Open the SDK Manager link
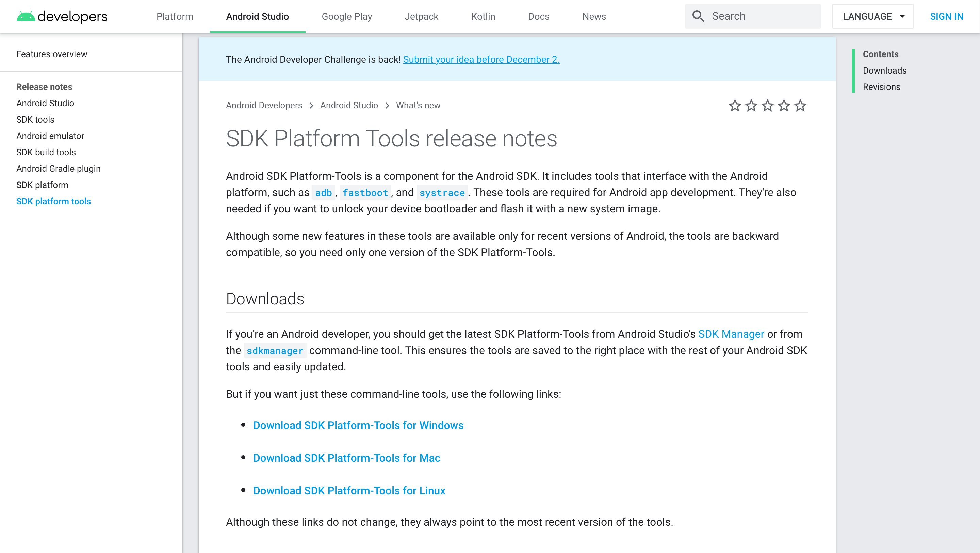The image size is (980, 553). coord(731,334)
